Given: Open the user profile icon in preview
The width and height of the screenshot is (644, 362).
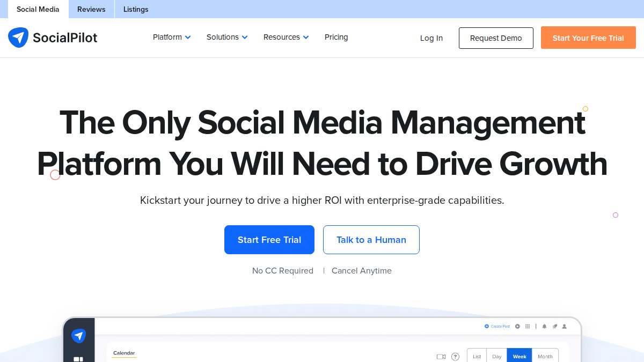Looking at the screenshot, I should 564,326.
